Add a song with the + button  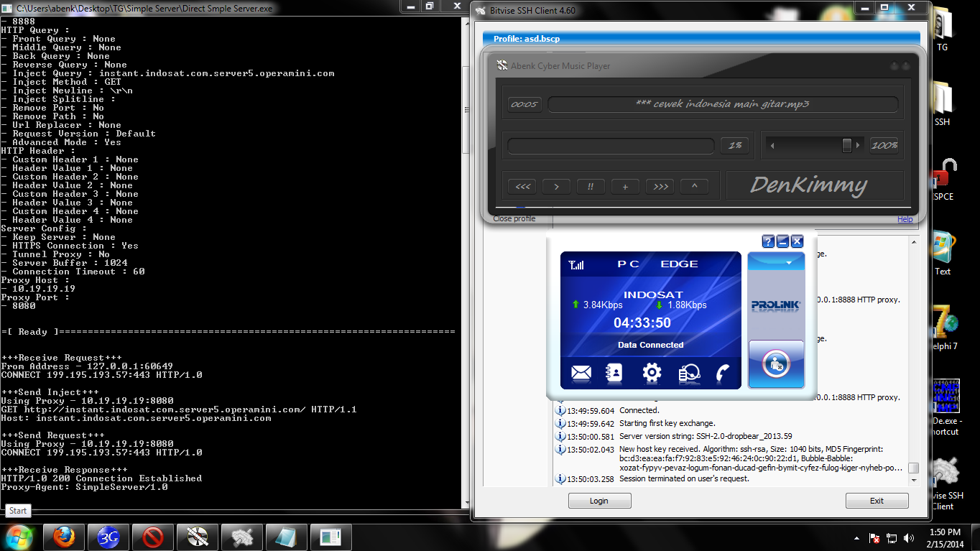pos(625,187)
